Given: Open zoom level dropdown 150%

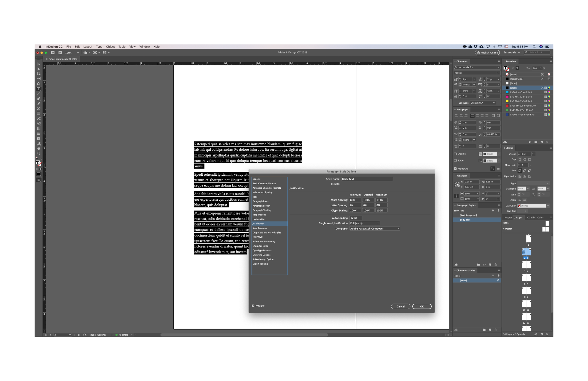Looking at the screenshot, I should tap(78, 53).
